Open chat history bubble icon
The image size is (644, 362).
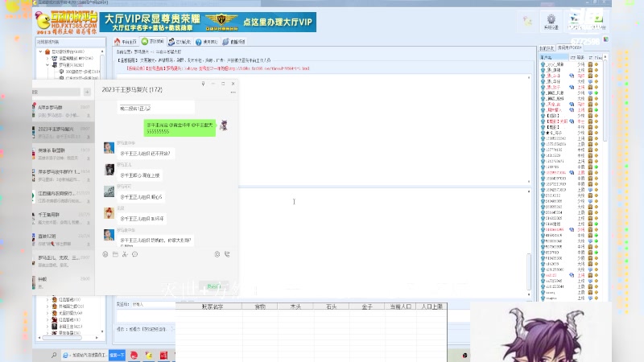coord(134,254)
